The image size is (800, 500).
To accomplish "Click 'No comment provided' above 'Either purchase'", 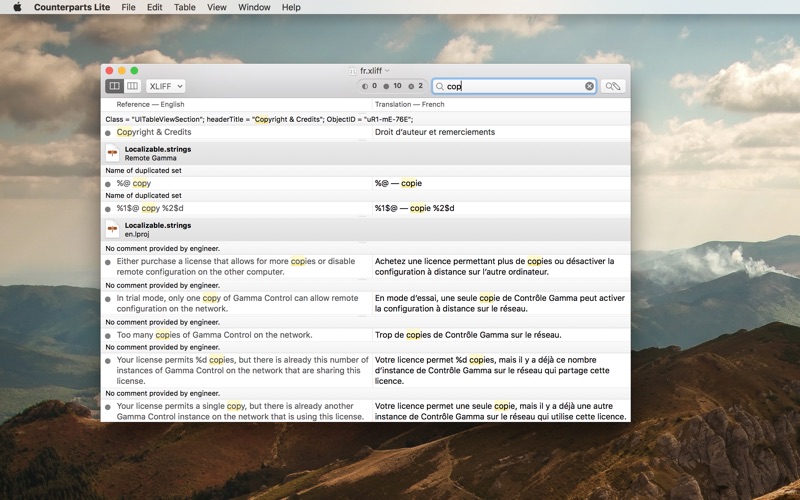I will (x=162, y=248).
